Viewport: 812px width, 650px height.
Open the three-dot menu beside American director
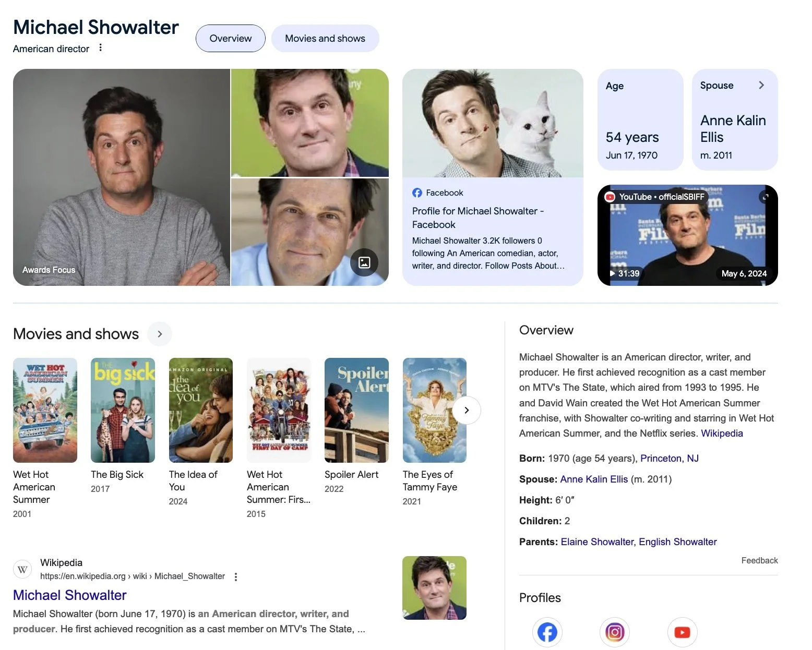coord(100,47)
